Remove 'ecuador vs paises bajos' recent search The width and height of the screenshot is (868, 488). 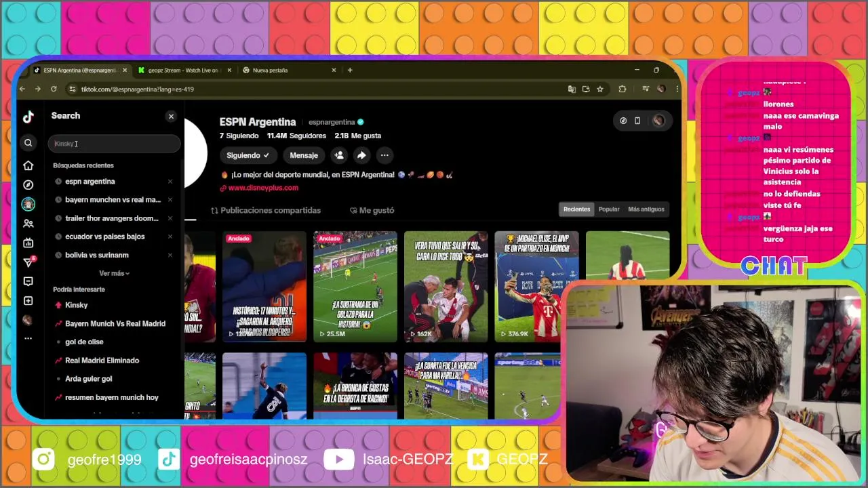tap(170, 237)
